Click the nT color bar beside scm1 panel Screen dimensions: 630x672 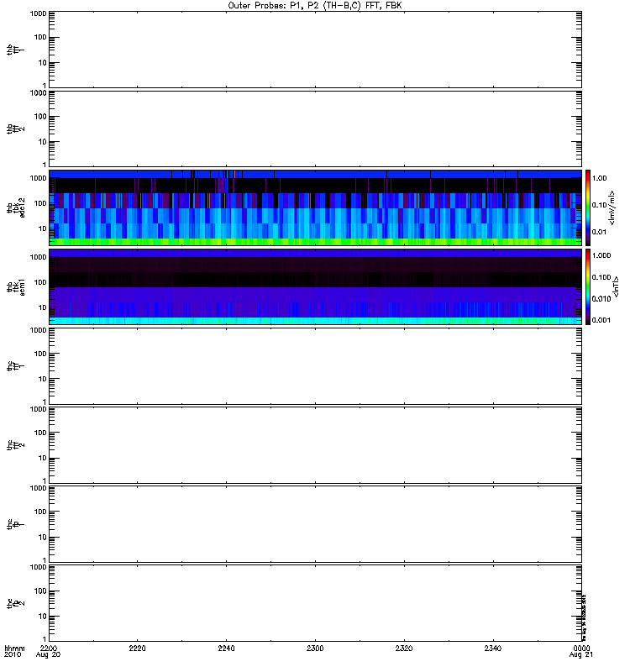588,286
